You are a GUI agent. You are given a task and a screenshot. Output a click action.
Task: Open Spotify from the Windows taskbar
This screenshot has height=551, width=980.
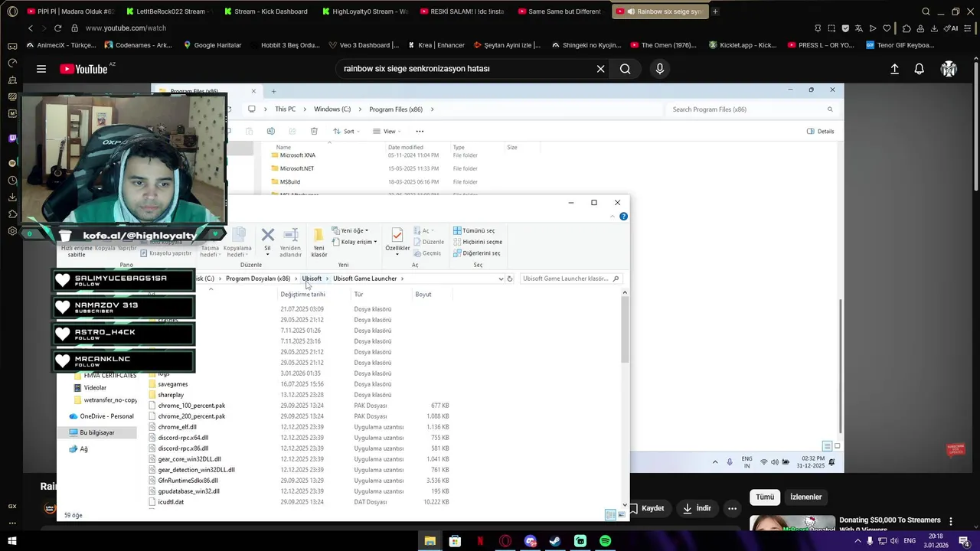(606, 541)
